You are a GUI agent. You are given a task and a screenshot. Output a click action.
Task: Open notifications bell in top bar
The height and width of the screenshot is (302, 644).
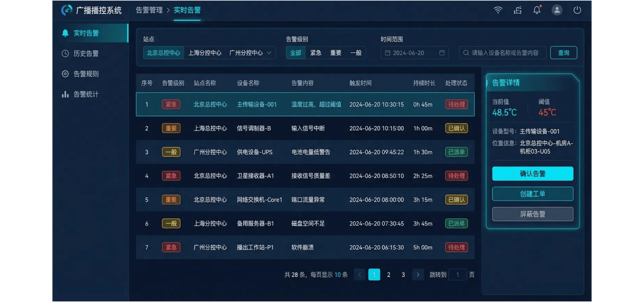point(537,10)
